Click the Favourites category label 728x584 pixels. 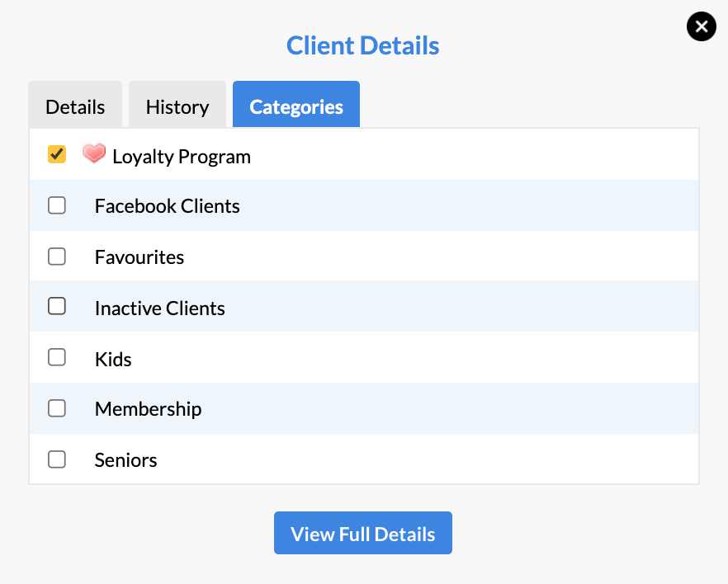point(139,257)
